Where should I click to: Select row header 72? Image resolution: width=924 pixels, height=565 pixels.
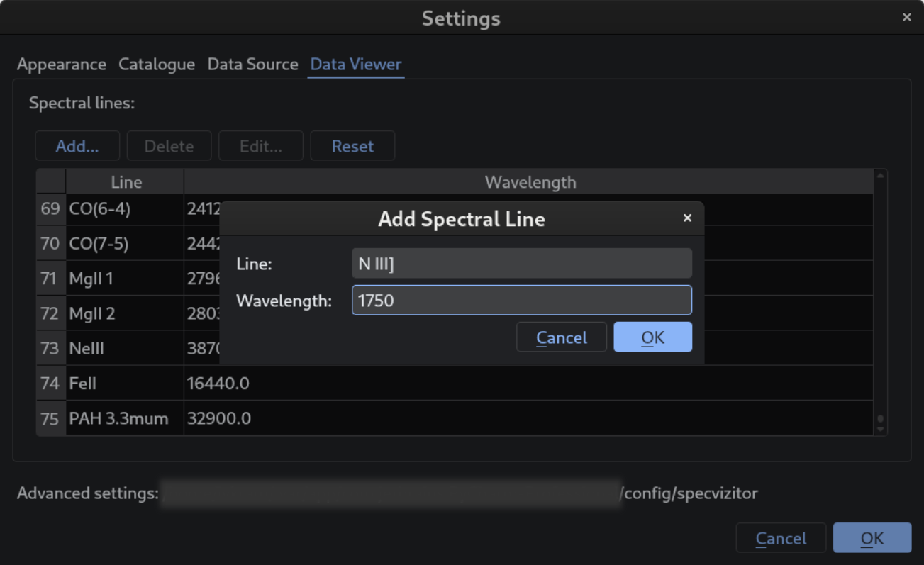coord(50,313)
